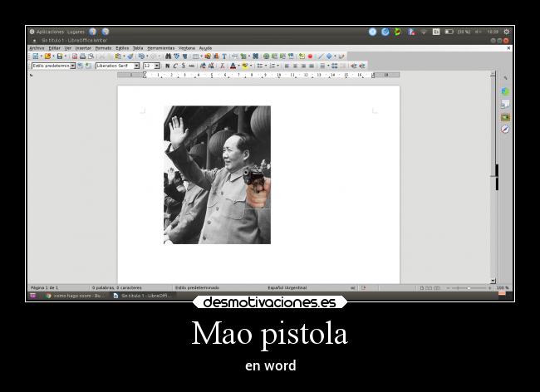The height and width of the screenshot is (392, 540).
Task: Expand the highlight color dropdown arrow
Action: coord(251,66)
